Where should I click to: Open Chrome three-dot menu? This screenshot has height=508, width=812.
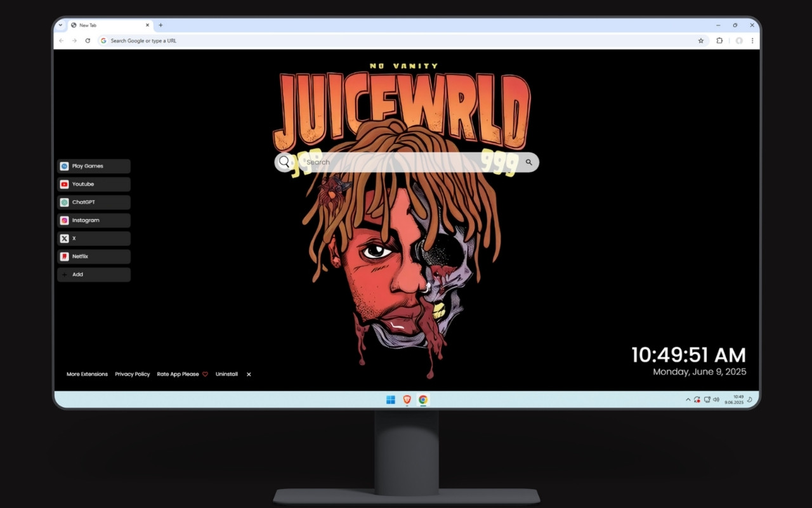tap(752, 41)
